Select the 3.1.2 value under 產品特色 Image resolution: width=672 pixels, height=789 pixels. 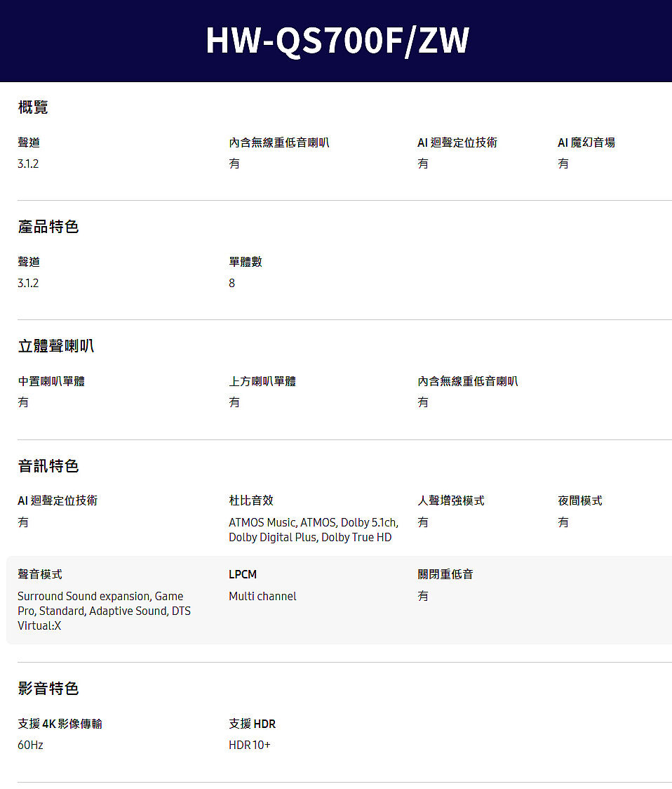click(x=28, y=283)
